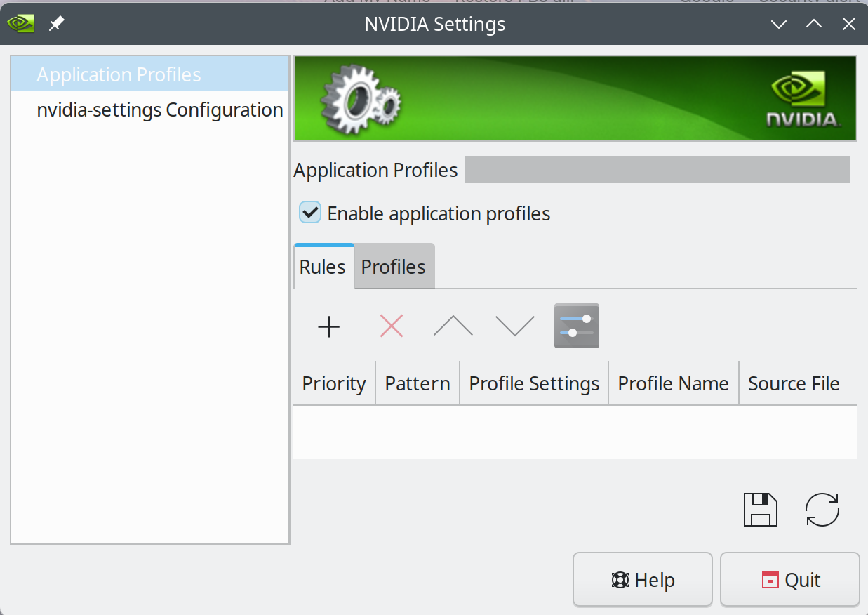Select Application Profiles in the sidebar

pos(119,74)
